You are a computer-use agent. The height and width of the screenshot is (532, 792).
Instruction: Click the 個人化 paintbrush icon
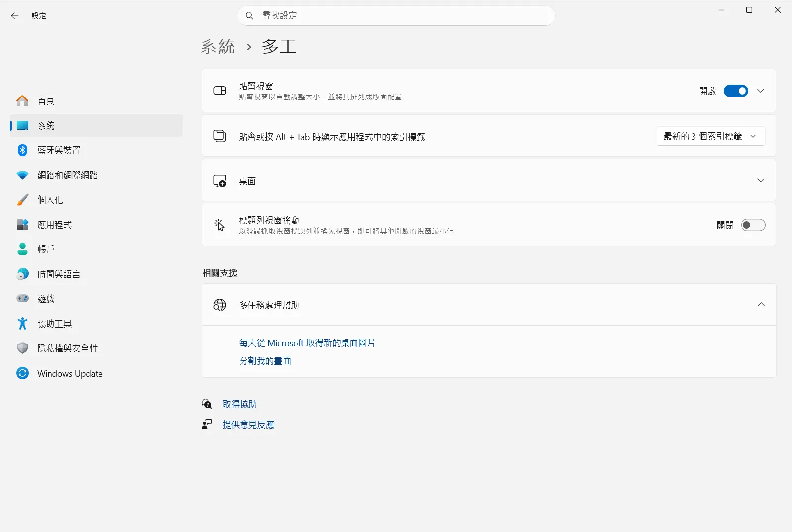22,200
